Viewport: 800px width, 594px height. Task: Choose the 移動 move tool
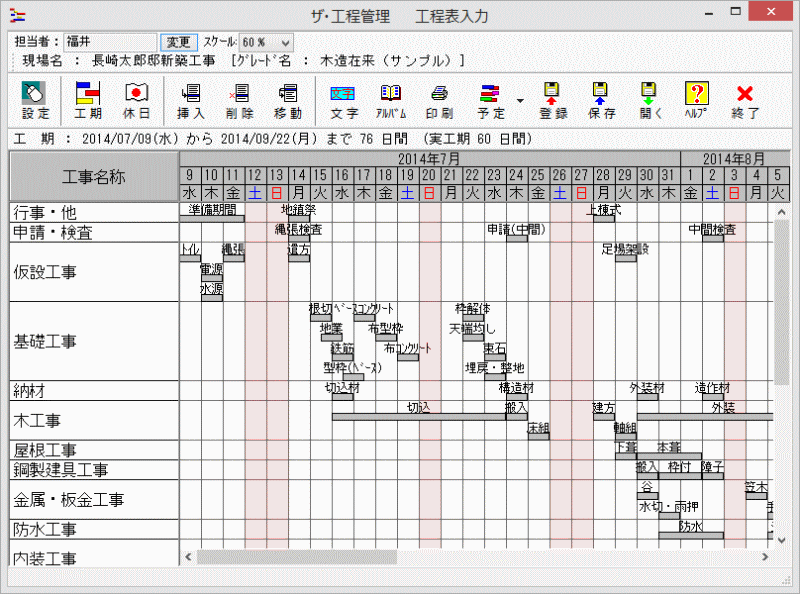[x=288, y=101]
